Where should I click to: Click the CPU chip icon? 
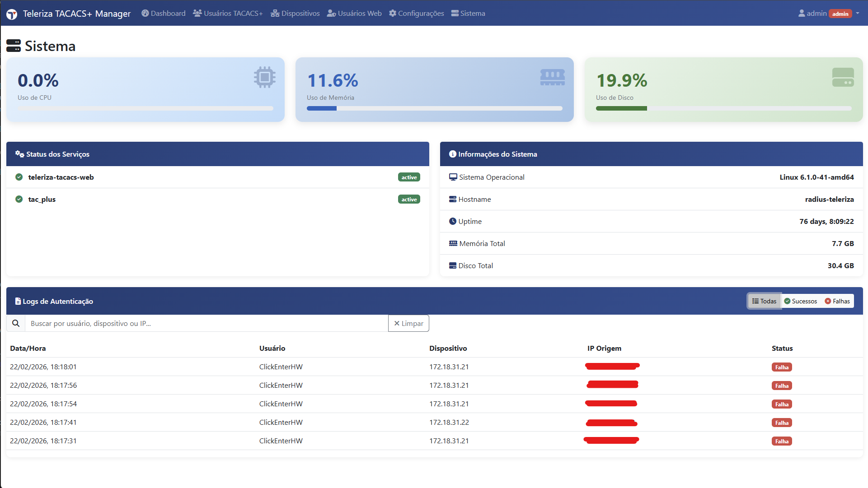pyautogui.click(x=264, y=77)
